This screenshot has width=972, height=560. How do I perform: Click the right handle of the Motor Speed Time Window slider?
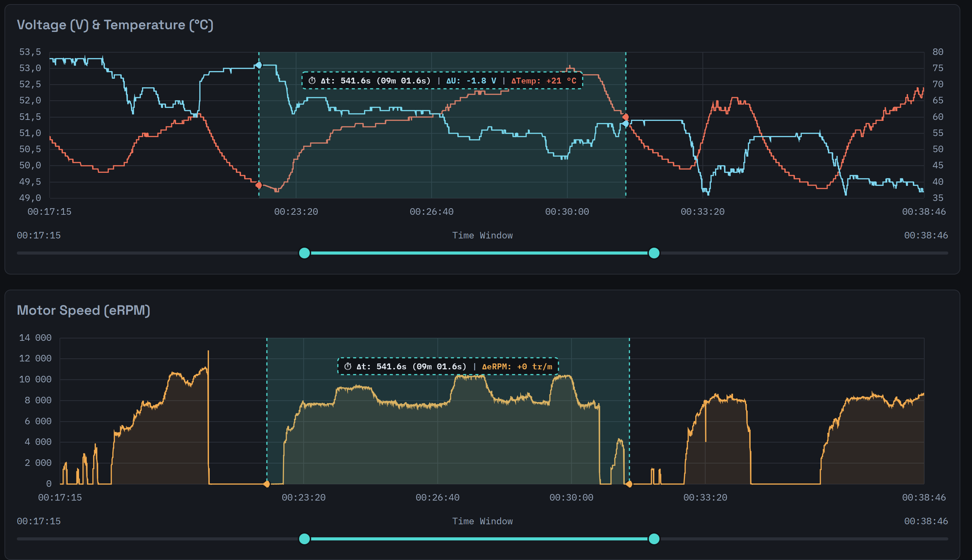click(x=654, y=539)
